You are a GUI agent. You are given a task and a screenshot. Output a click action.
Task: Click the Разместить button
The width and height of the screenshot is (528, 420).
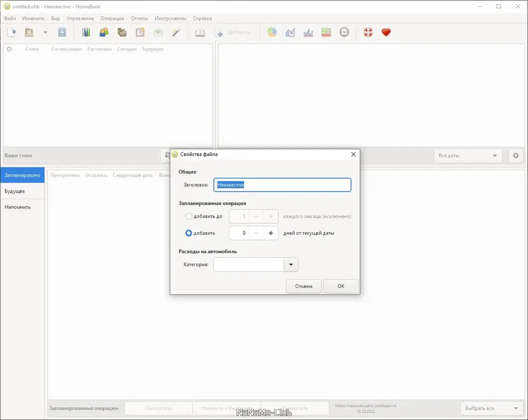click(295, 408)
